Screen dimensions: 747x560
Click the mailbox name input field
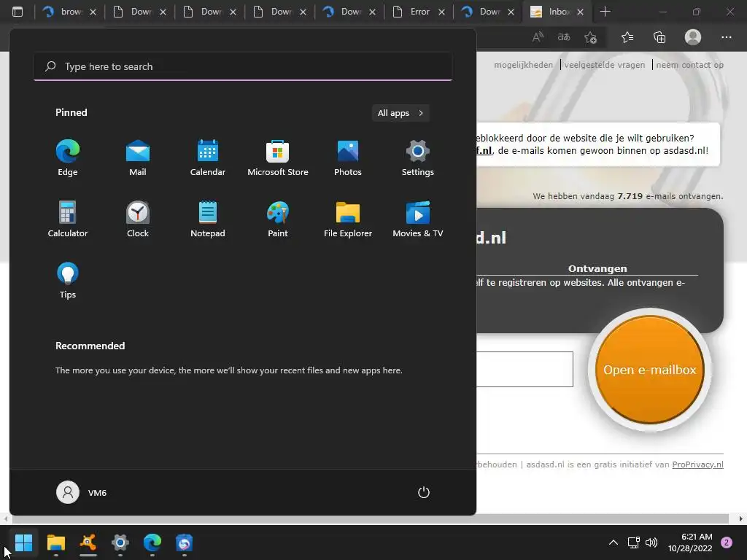pos(525,370)
